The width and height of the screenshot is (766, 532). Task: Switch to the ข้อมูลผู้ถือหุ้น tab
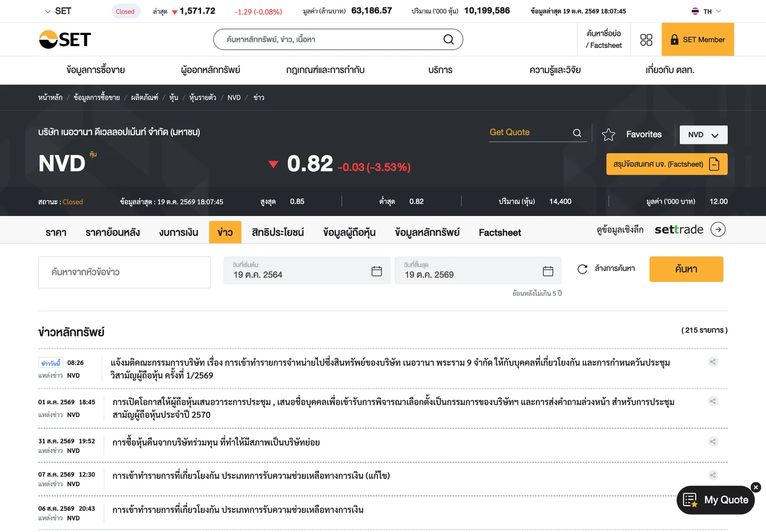(x=349, y=232)
